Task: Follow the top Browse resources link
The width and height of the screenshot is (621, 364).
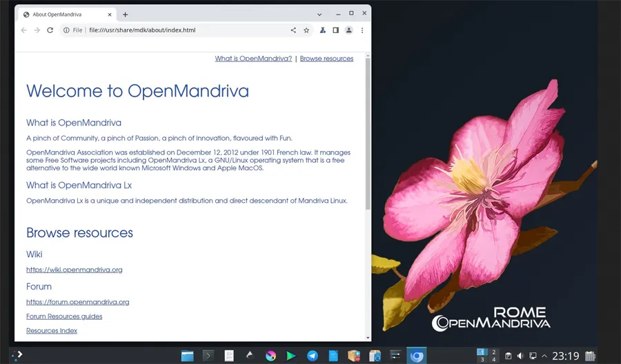Action: [x=327, y=59]
